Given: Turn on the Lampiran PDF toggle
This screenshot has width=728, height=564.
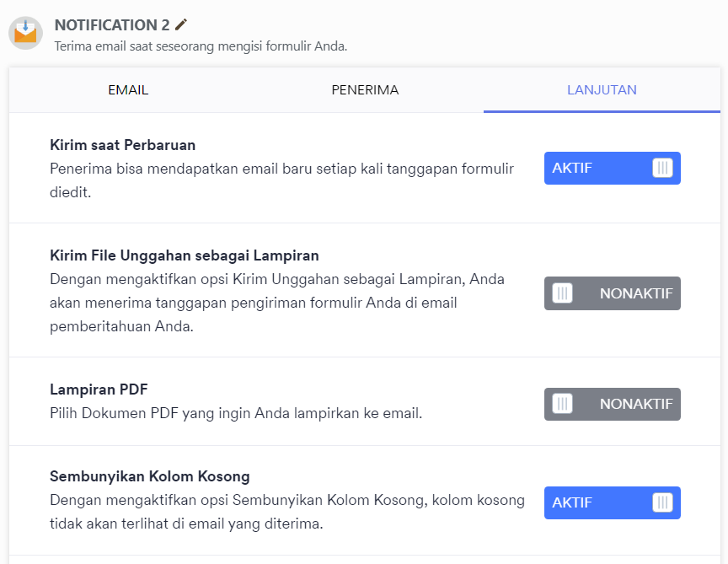Looking at the screenshot, I should (613, 404).
